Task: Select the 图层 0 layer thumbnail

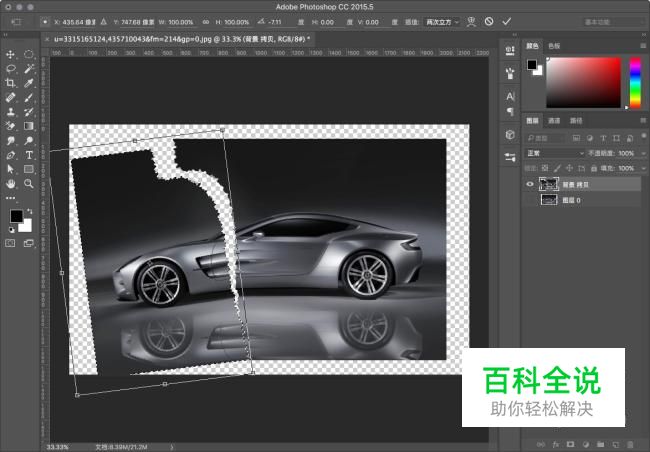Action: point(549,200)
